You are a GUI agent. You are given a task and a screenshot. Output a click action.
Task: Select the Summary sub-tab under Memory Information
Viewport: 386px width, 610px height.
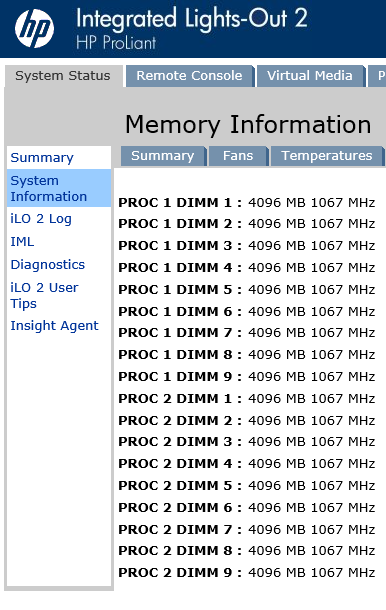point(163,156)
